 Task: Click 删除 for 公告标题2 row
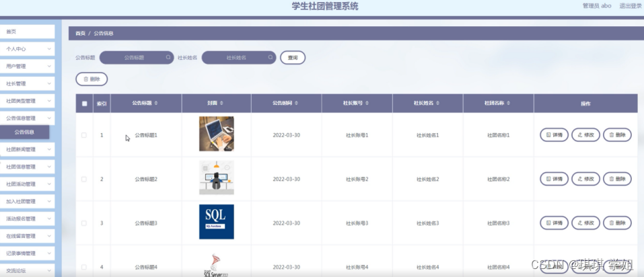(x=617, y=179)
